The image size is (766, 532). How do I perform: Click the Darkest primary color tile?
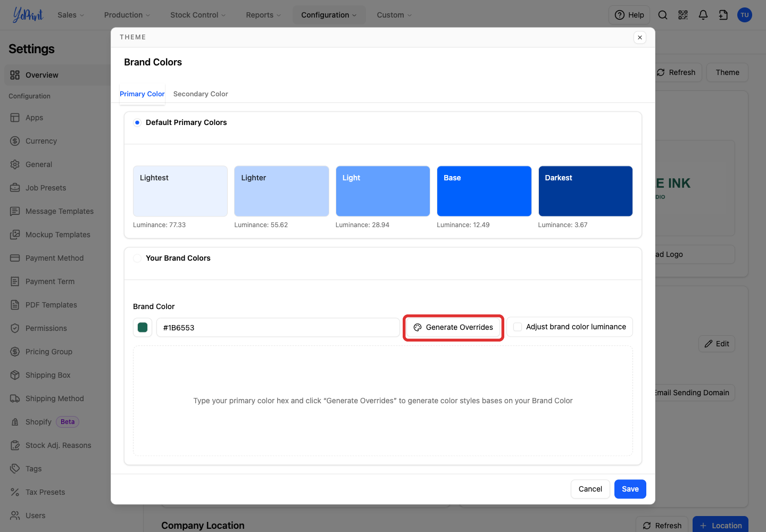coord(585,191)
